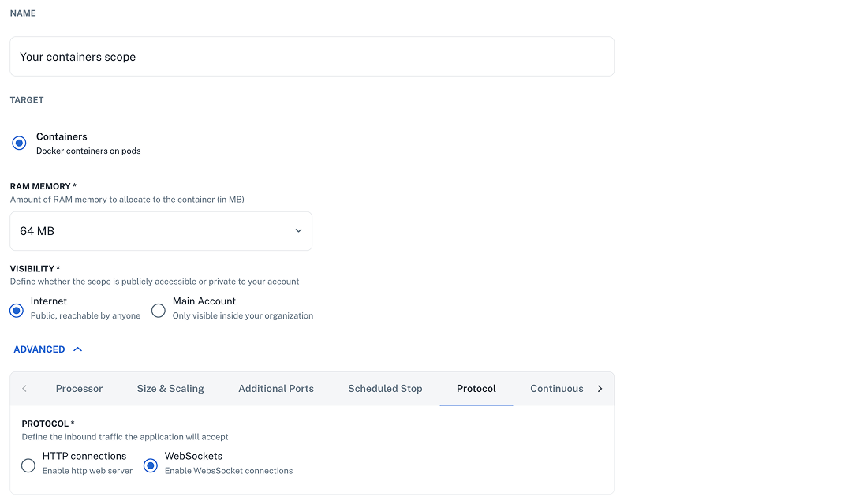Viewport: 848px width, 504px height.
Task: Switch to the Processor tab
Action: [79, 388]
